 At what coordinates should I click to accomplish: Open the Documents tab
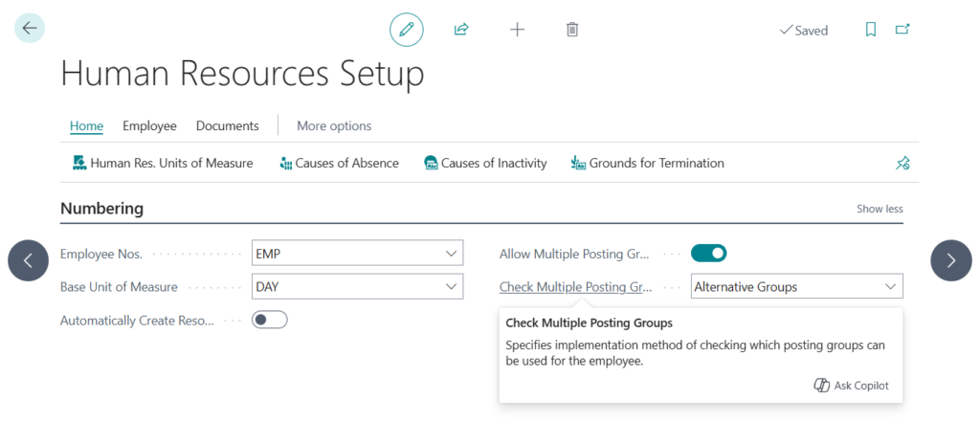tap(227, 126)
